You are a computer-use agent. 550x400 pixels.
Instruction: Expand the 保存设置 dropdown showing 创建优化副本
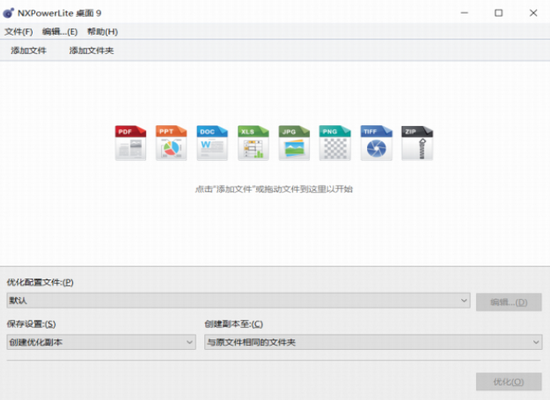[x=101, y=342]
